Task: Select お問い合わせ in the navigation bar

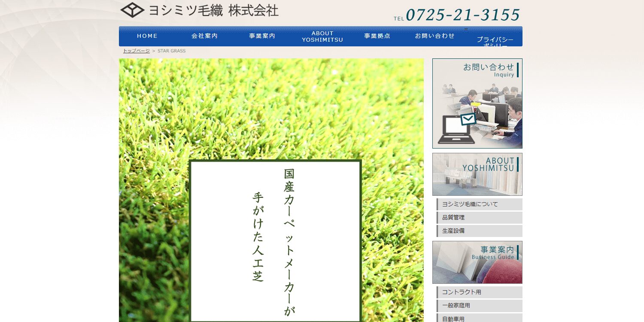Action: [x=434, y=36]
